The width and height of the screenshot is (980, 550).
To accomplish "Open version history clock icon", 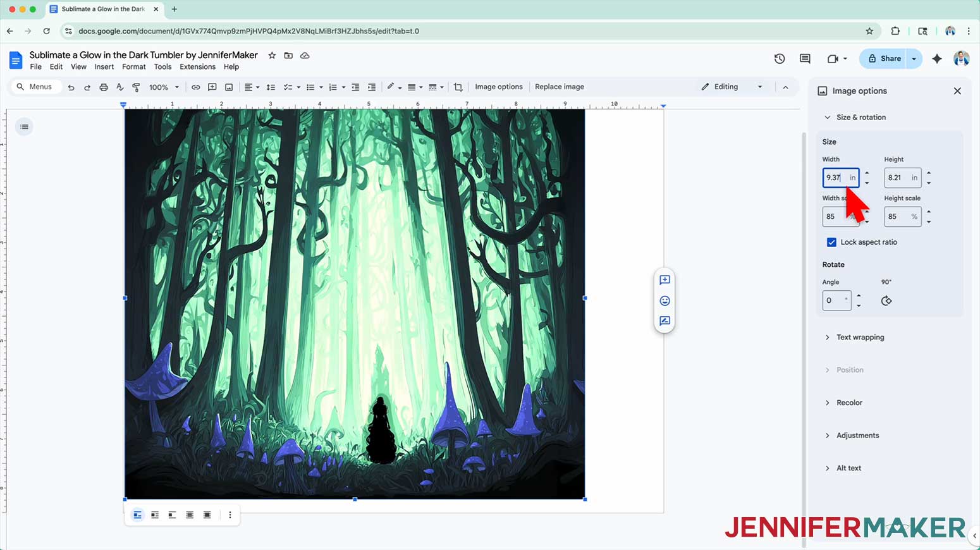I will (x=780, y=59).
